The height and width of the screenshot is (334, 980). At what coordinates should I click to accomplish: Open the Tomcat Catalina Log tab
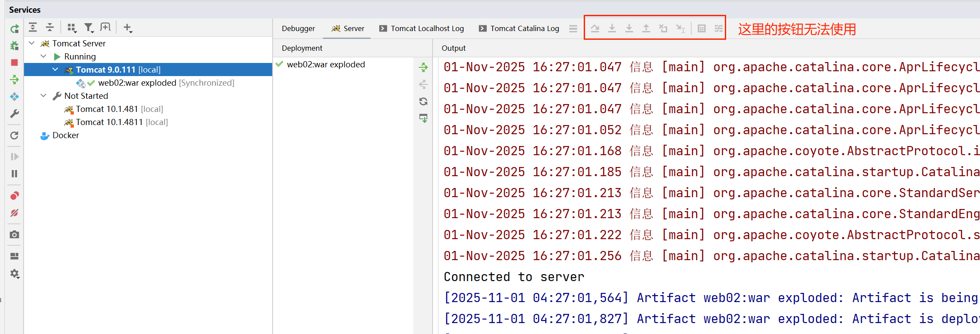[519, 28]
